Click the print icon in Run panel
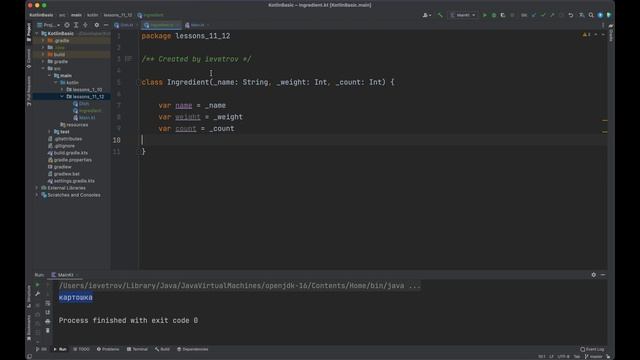The width and height of the screenshot is (640, 360). [48, 322]
